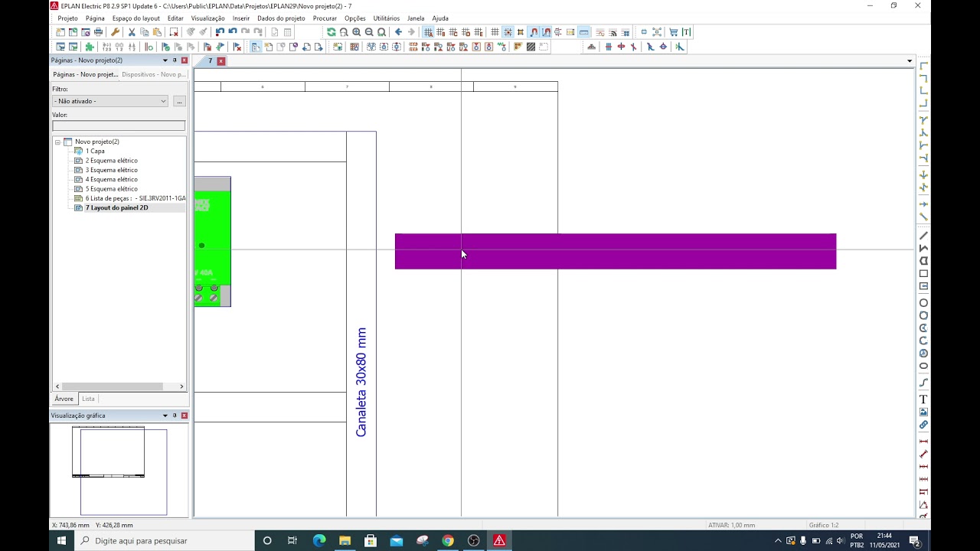Click the filter '...' button

(179, 101)
